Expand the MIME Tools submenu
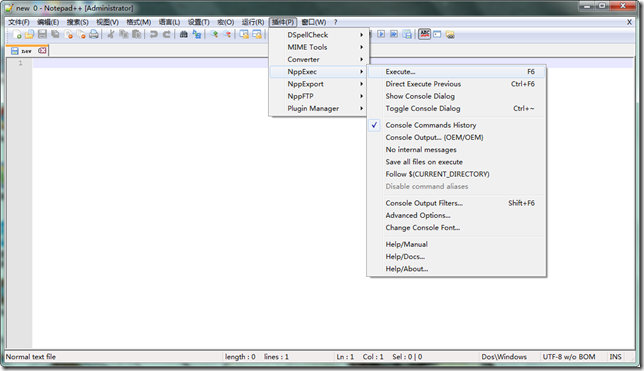 [318, 47]
